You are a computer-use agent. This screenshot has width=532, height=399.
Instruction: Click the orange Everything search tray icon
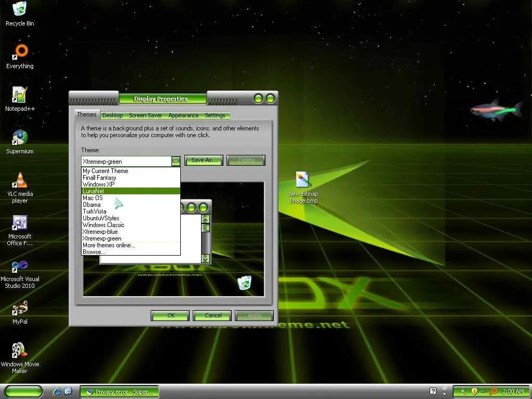pos(494,391)
